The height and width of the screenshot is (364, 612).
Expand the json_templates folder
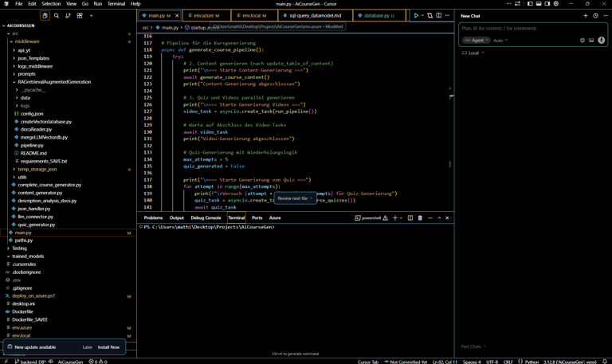pyautogui.click(x=33, y=58)
